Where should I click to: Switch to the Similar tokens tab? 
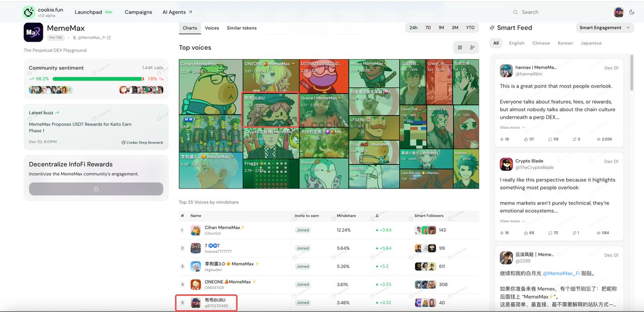click(x=241, y=28)
